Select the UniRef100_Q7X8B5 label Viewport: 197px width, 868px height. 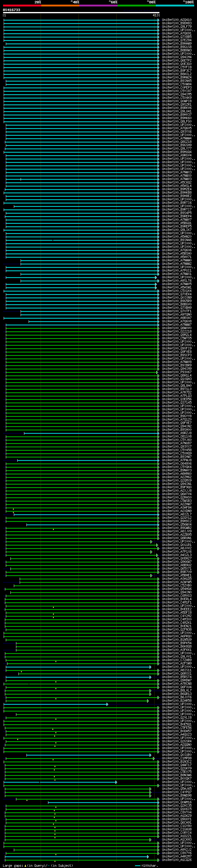pyautogui.click(x=177, y=37)
